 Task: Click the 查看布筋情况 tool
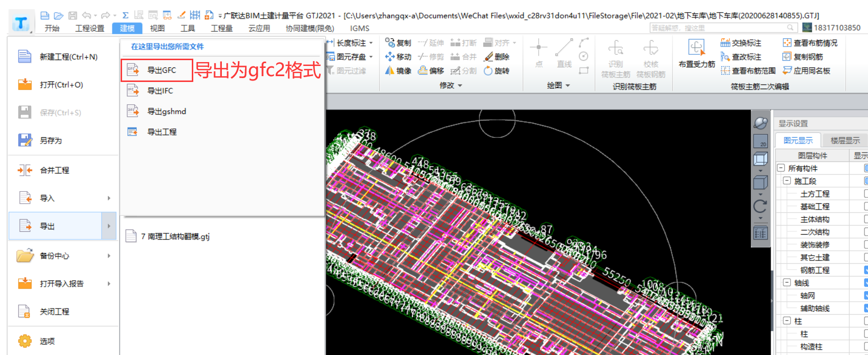point(810,43)
